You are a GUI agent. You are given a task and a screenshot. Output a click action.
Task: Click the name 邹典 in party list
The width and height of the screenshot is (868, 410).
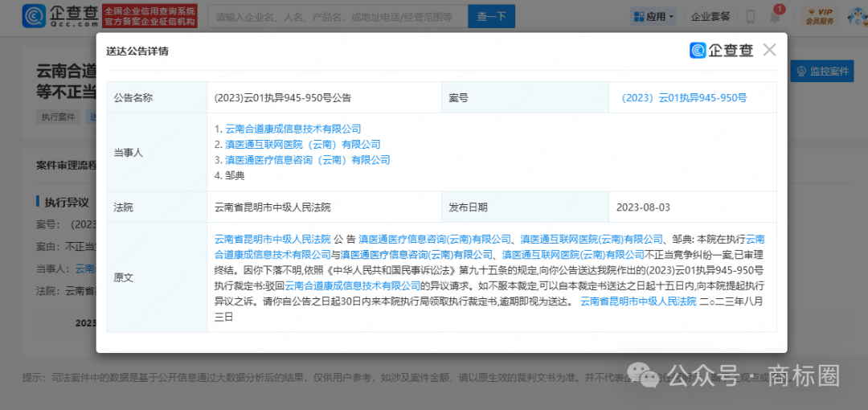tap(235, 175)
